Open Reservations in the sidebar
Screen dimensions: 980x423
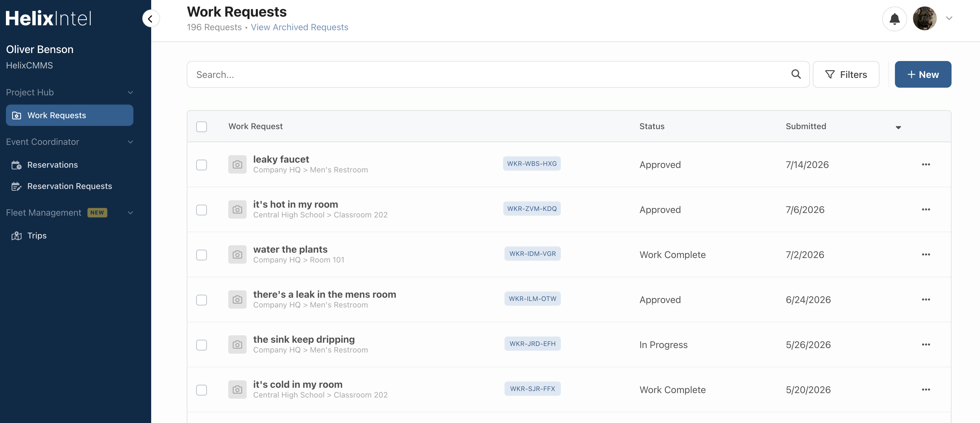(52, 165)
